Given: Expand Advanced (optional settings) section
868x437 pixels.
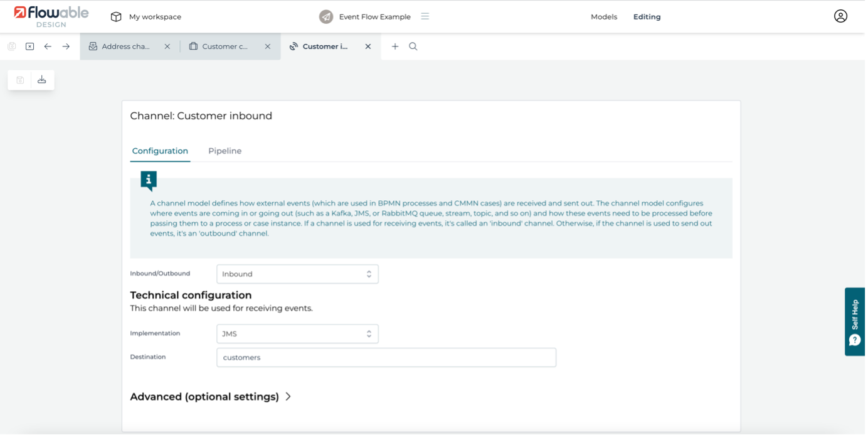Looking at the screenshot, I should pos(211,397).
